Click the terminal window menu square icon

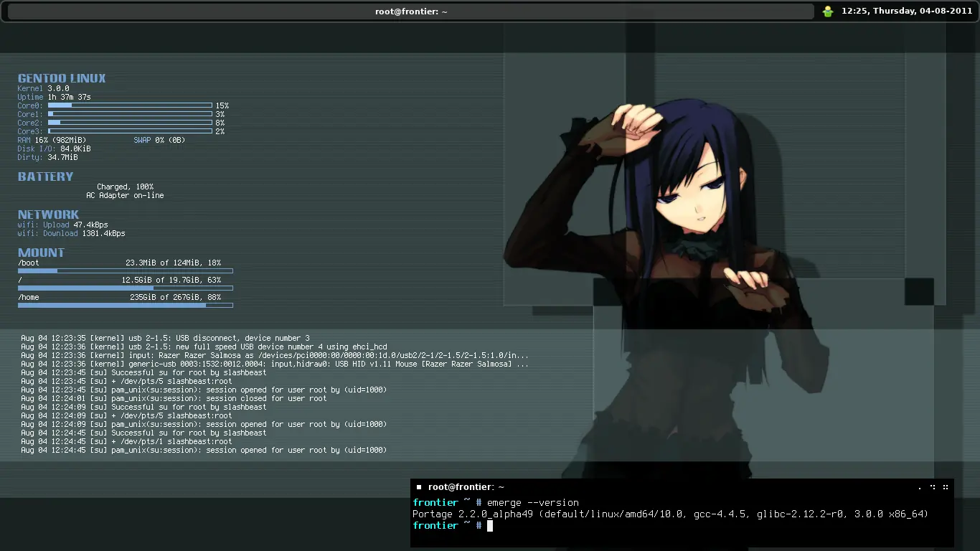point(419,487)
